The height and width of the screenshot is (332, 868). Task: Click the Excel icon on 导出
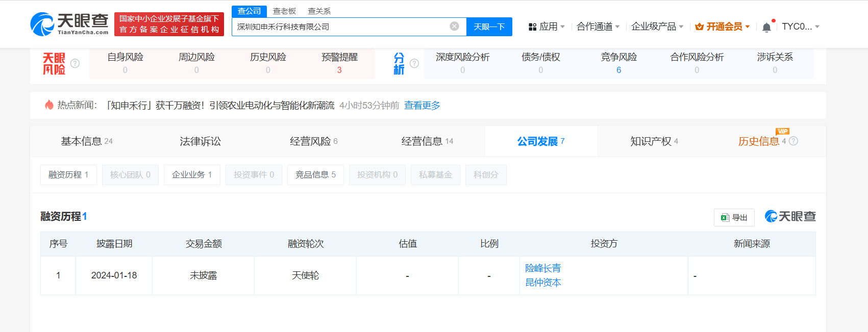click(x=725, y=218)
